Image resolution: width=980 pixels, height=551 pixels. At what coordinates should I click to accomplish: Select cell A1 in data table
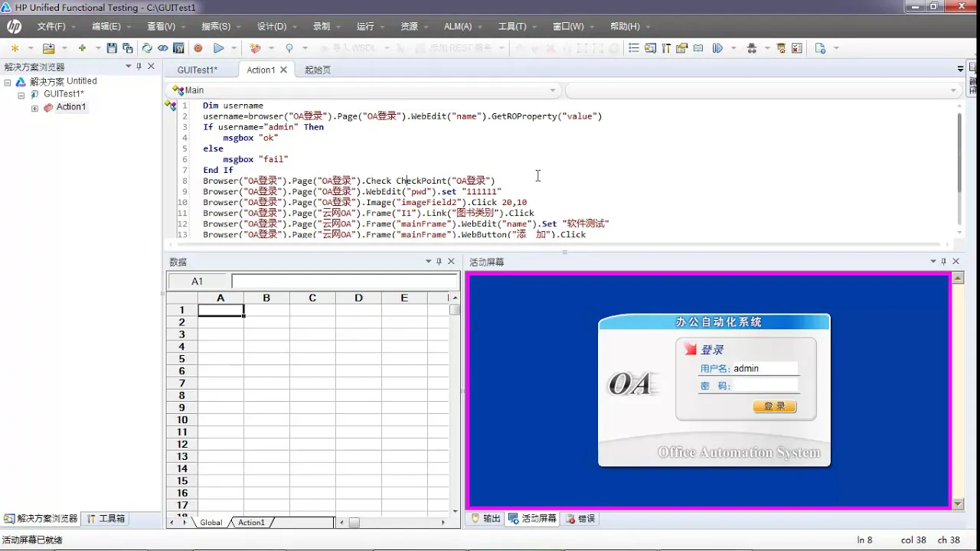tap(220, 310)
